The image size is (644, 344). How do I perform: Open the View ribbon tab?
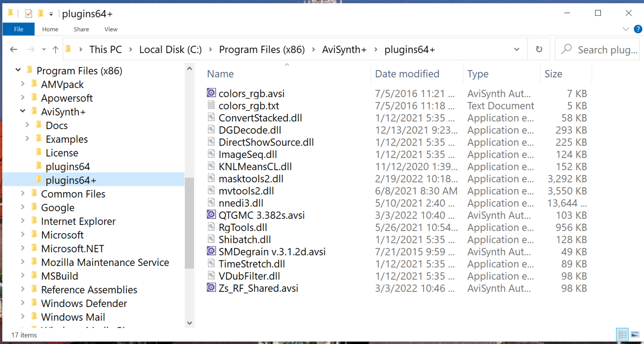[111, 29]
